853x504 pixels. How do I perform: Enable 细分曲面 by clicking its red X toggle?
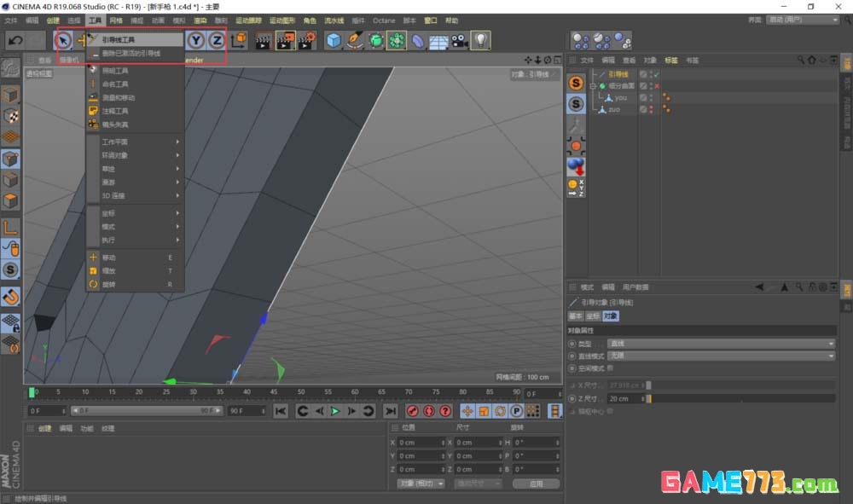(x=655, y=85)
